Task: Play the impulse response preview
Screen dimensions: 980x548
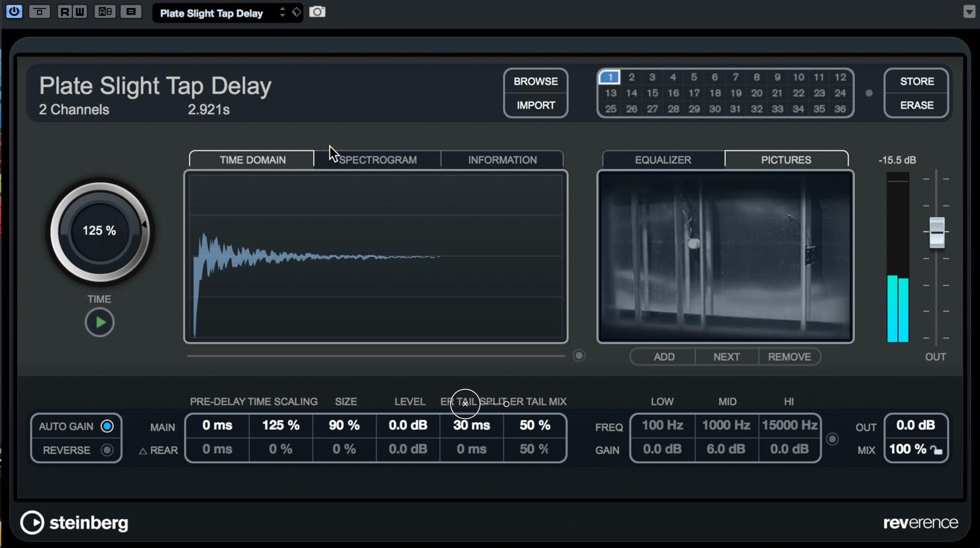Action: point(99,323)
